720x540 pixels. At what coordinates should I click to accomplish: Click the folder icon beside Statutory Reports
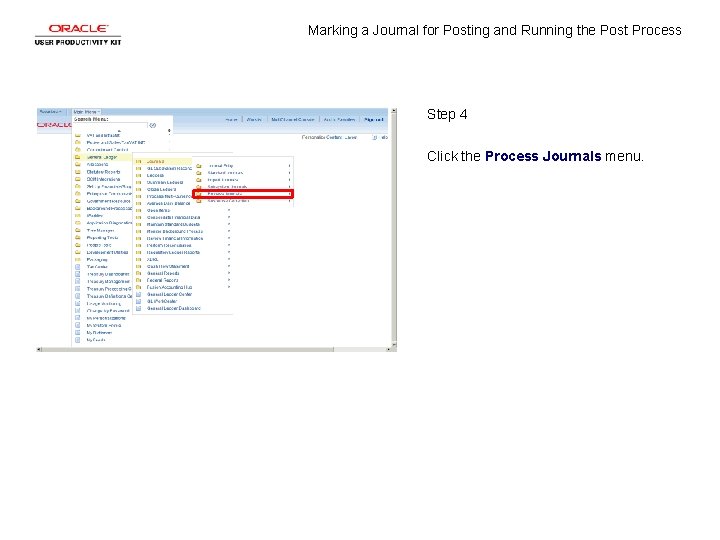click(x=78, y=172)
